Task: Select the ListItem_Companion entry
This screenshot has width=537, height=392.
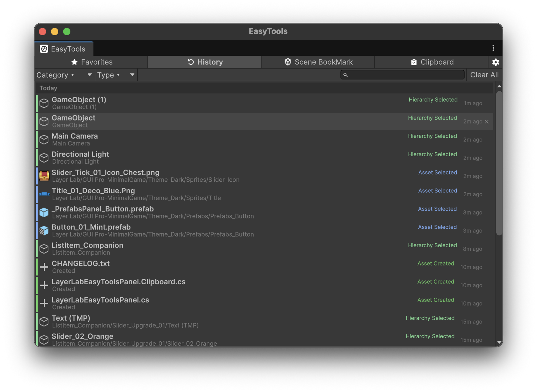Action: 265,249
